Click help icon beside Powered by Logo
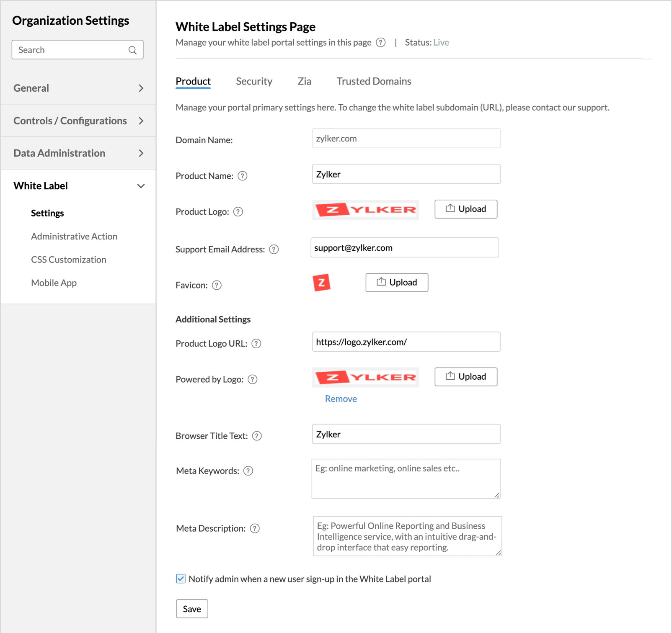Image resolution: width=672 pixels, height=633 pixels. click(x=253, y=379)
